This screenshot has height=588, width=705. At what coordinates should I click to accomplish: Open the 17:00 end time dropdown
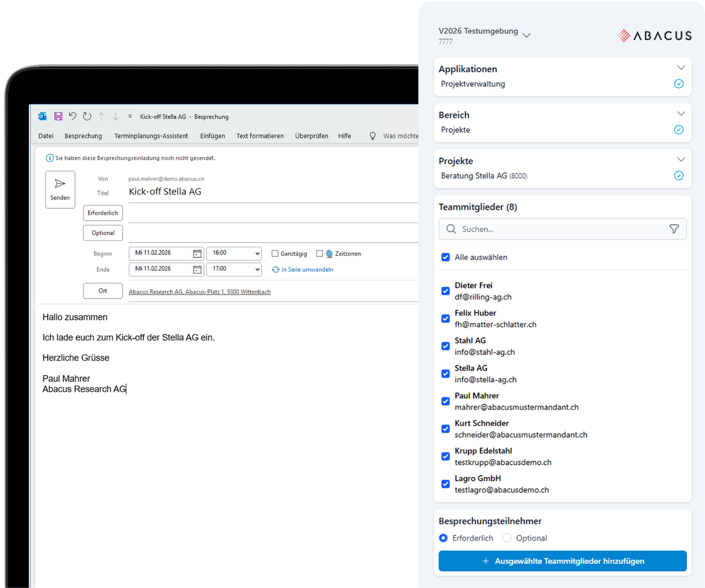point(257,269)
